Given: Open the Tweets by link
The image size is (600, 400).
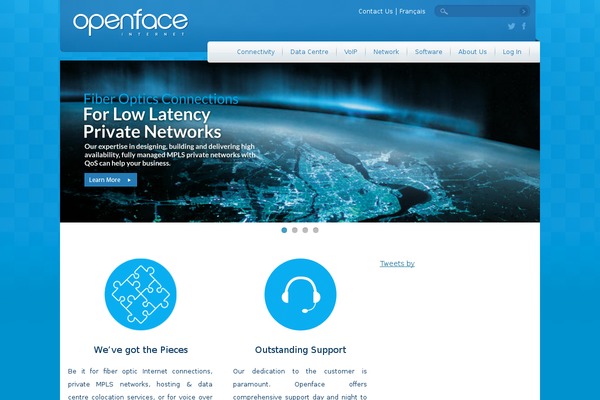Looking at the screenshot, I should [397, 263].
